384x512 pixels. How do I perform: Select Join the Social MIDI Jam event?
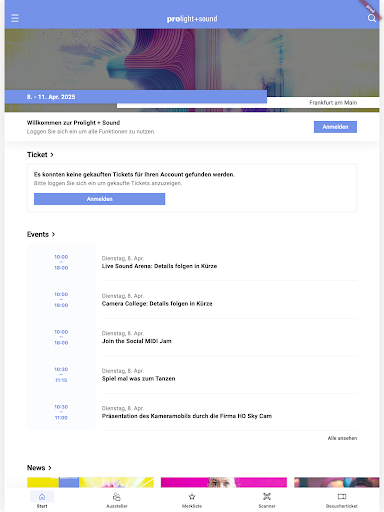click(192, 337)
